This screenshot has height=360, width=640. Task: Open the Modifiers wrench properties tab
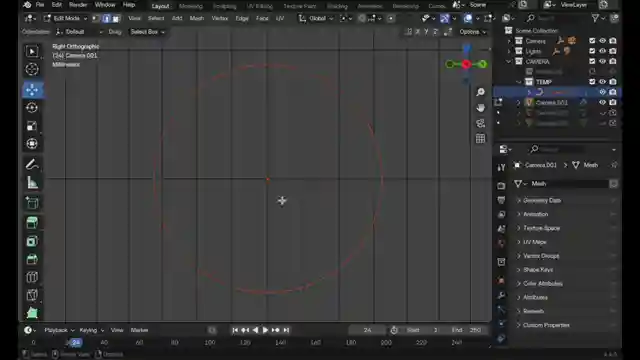[501, 295]
